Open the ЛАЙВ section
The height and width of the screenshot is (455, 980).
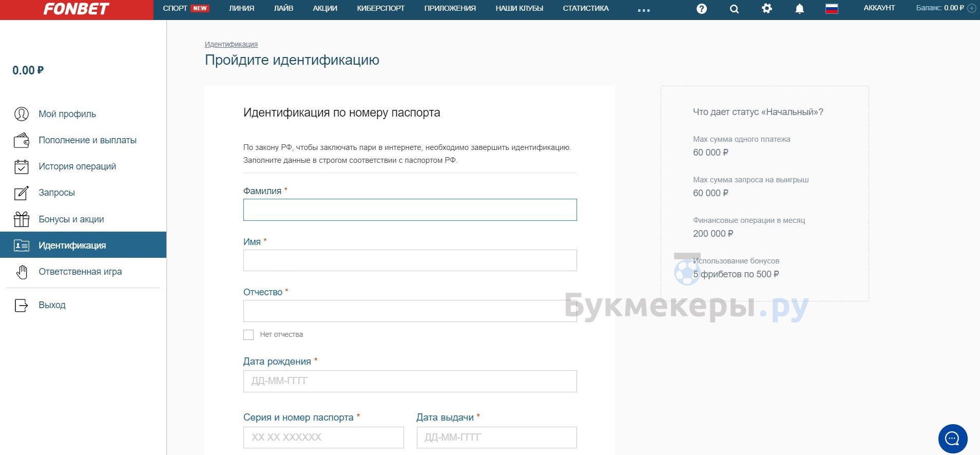click(x=283, y=8)
